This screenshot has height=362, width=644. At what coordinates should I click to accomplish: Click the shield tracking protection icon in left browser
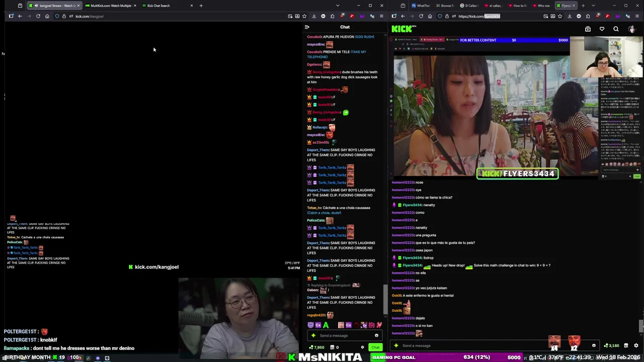point(57,16)
